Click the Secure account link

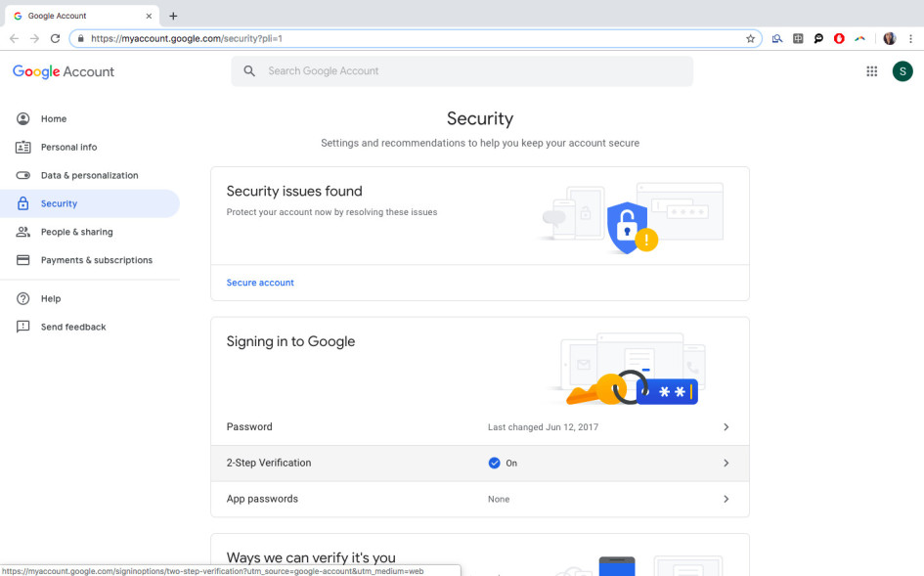coord(260,283)
